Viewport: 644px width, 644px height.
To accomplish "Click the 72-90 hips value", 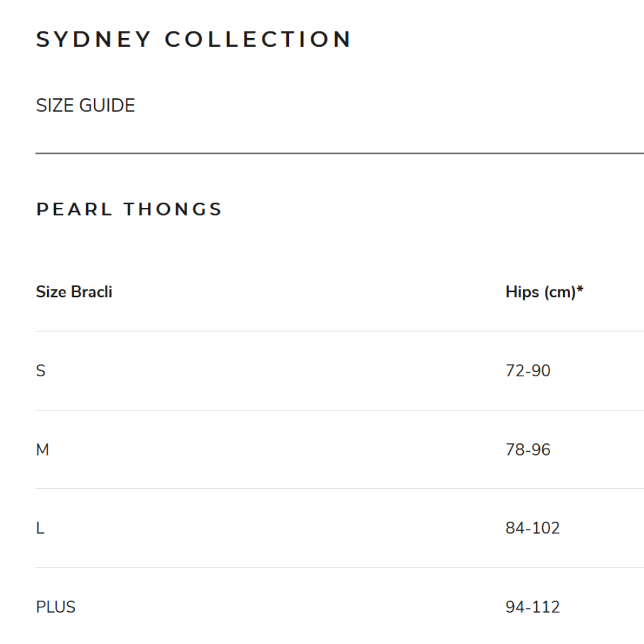I will tap(528, 371).
